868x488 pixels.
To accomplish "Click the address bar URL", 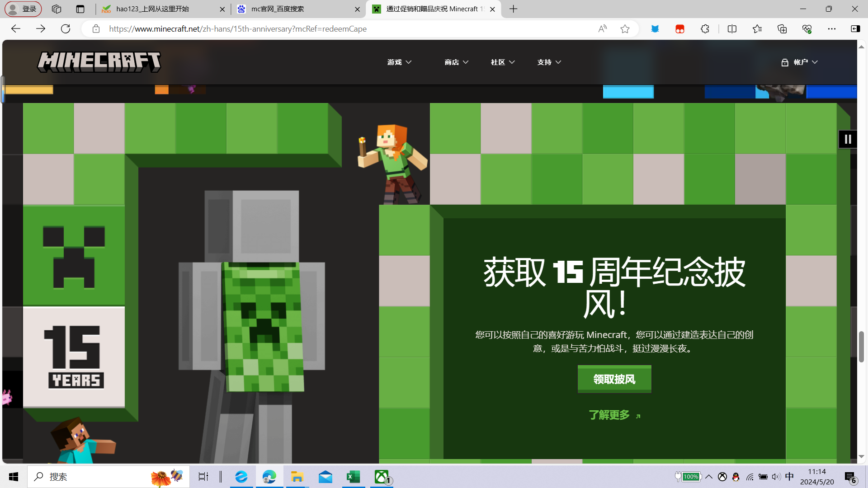I will pos(238,29).
